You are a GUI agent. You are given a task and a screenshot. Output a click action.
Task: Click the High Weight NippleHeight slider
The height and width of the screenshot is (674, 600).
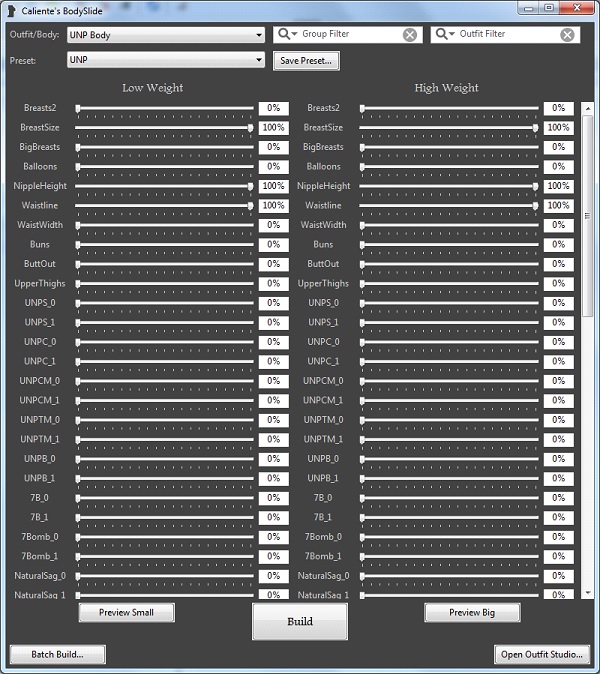[449, 186]
